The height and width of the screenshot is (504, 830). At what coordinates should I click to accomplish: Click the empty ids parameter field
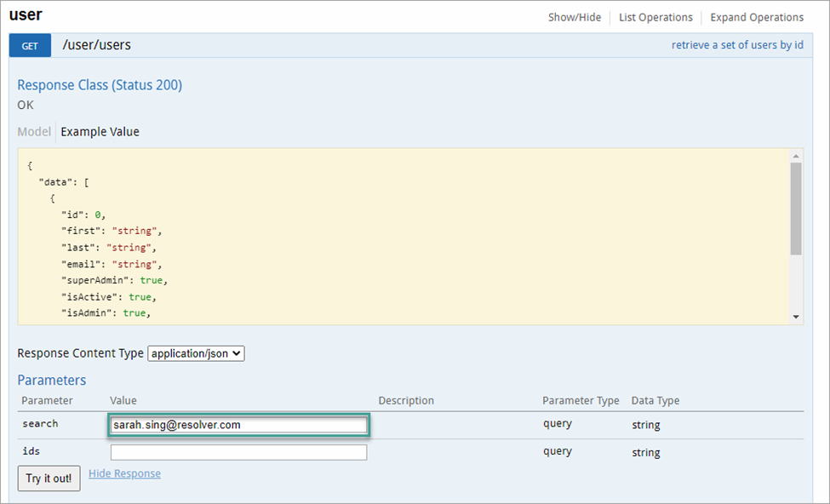[238, 452]
